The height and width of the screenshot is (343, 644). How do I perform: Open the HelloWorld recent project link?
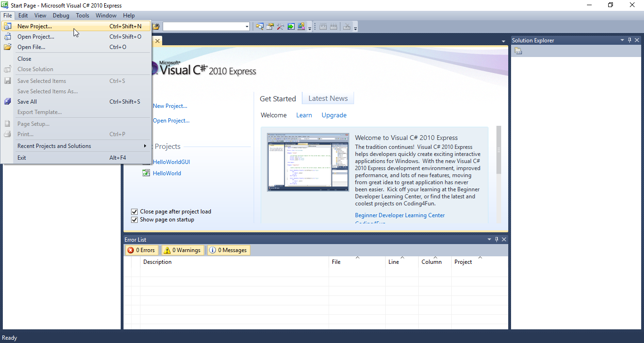(167, 173)
